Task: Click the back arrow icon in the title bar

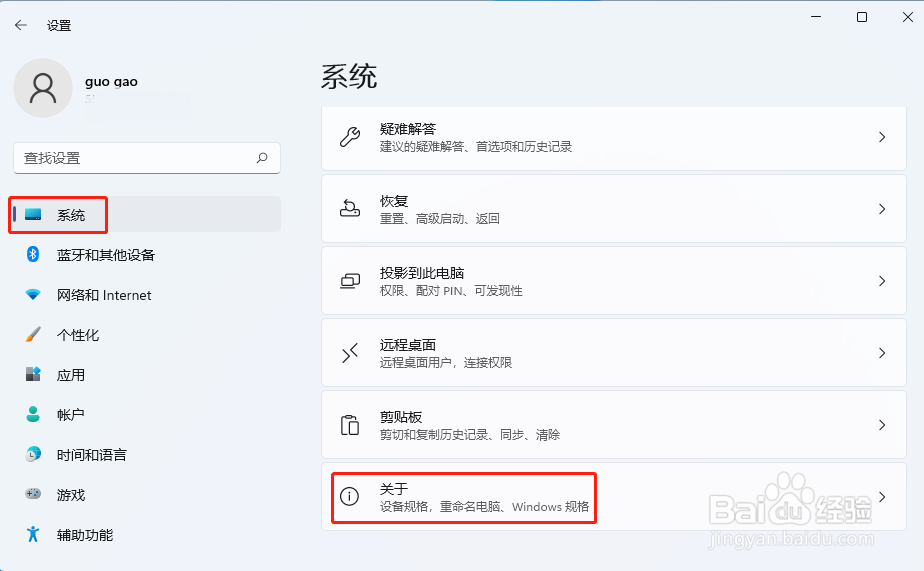Action: [x=21, y=25]
